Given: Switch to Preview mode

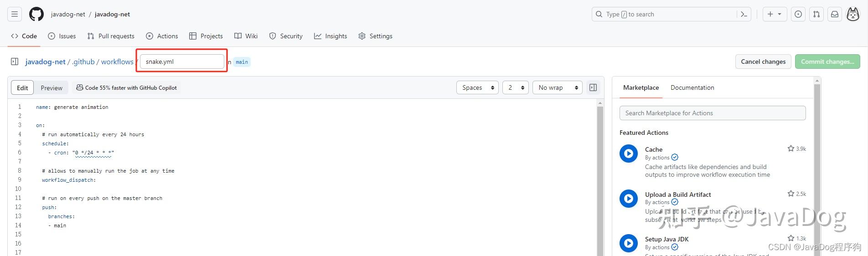Looking at the screenshot, I should 52,88.
